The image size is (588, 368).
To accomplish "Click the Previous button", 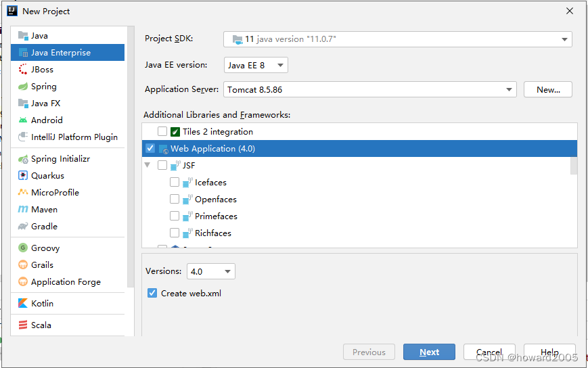I will [369, 352].
